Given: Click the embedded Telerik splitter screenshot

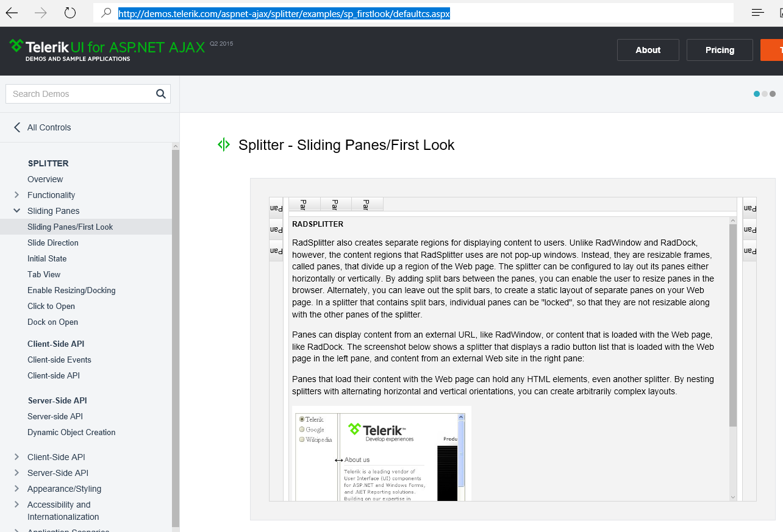Looking at the screenshot, I should point(381,453).
